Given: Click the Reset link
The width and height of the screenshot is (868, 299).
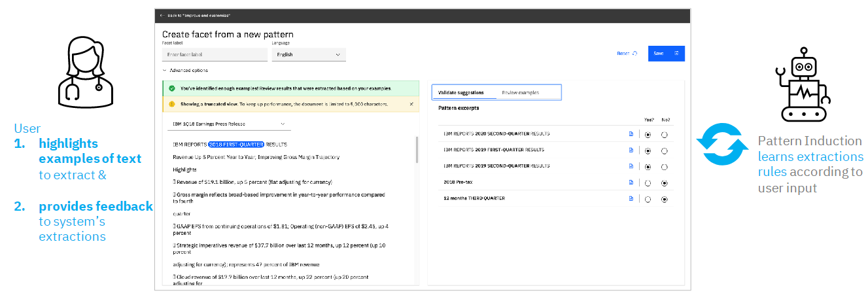Looking at the screenshot, I should coord(627,54).
